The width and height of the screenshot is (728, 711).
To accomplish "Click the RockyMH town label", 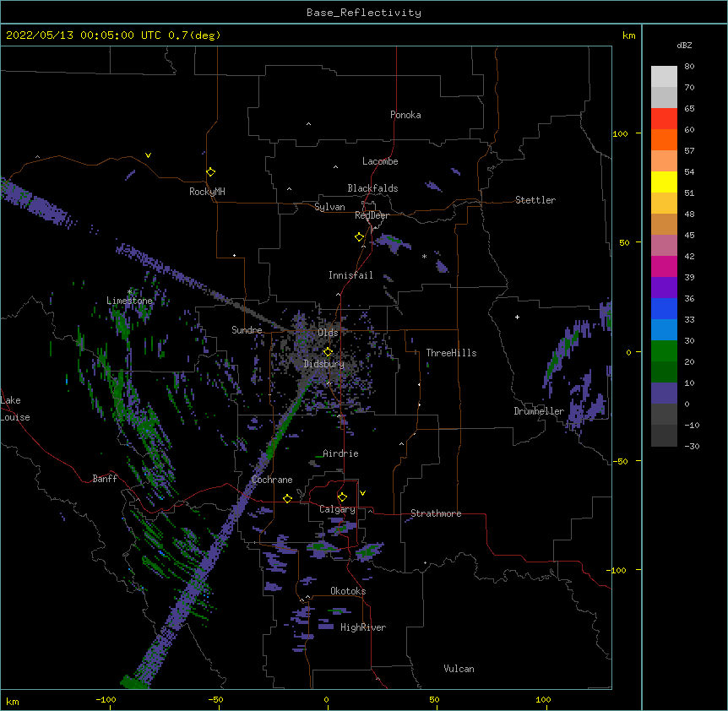I will [207, 192].
